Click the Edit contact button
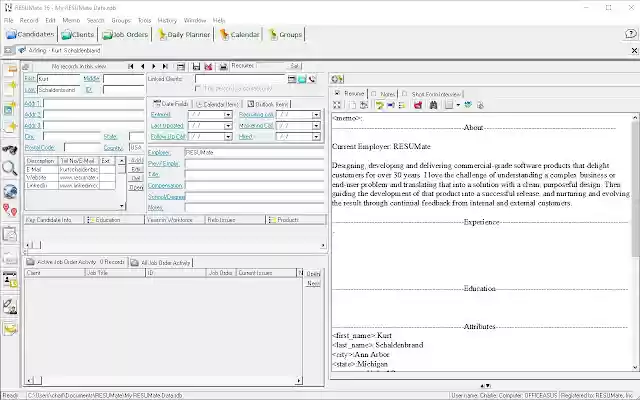640x400 pixels. (136, 169)
